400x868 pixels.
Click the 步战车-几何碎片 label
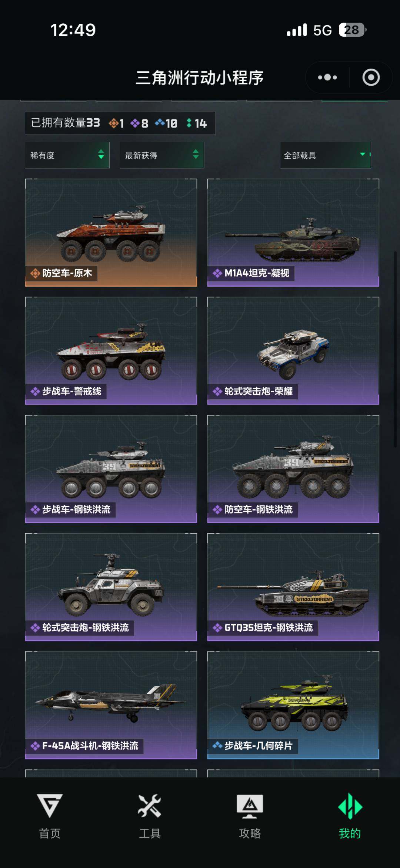click(x=259, y=746)
